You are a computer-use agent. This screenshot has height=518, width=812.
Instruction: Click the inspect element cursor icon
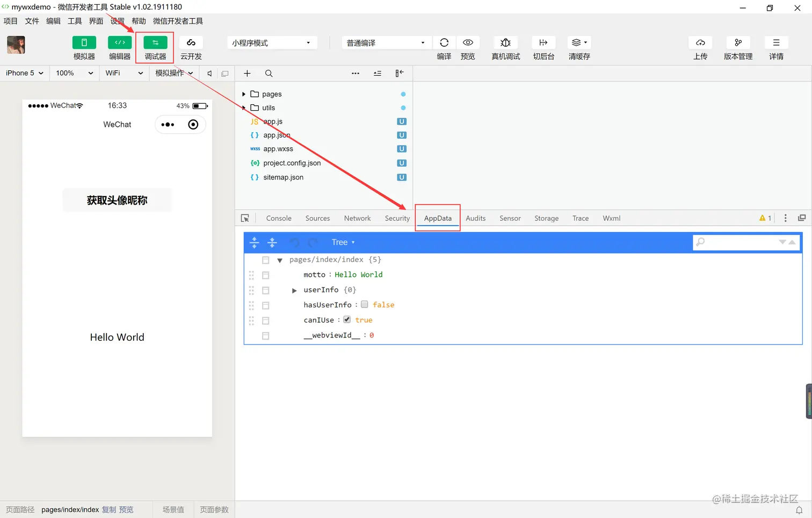245,218
